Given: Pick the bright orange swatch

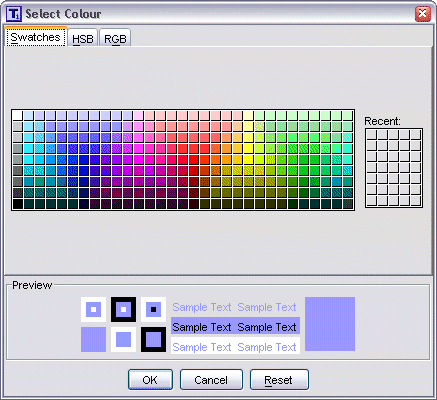Looking at the screenshot, I should 215,160.
